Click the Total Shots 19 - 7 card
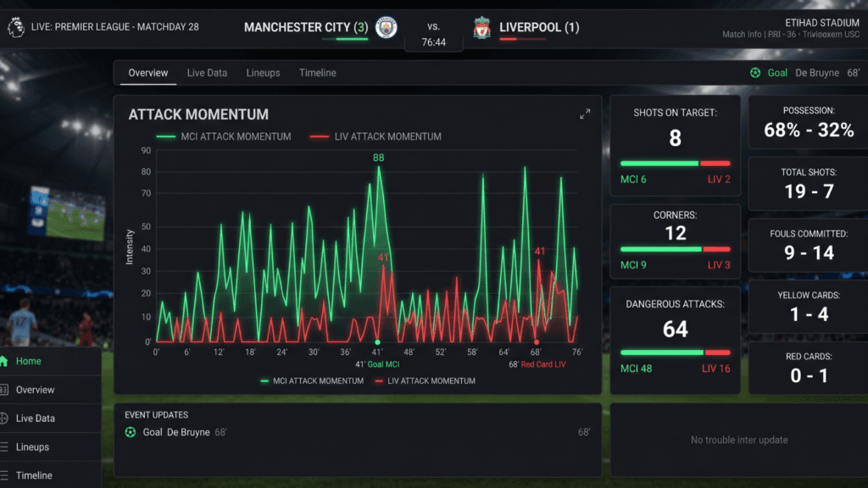 click(808, 184)
